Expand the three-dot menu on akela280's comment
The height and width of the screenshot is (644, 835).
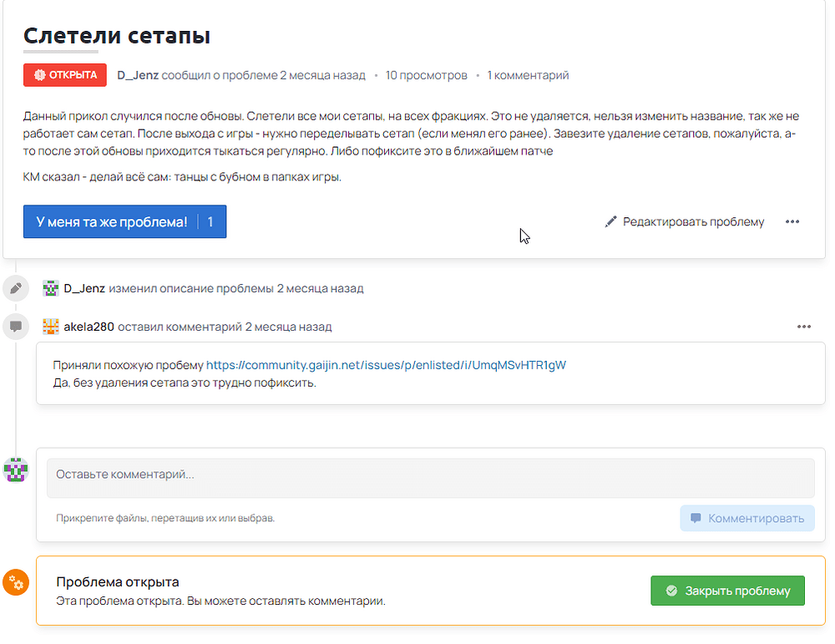[x=804, y=327]
